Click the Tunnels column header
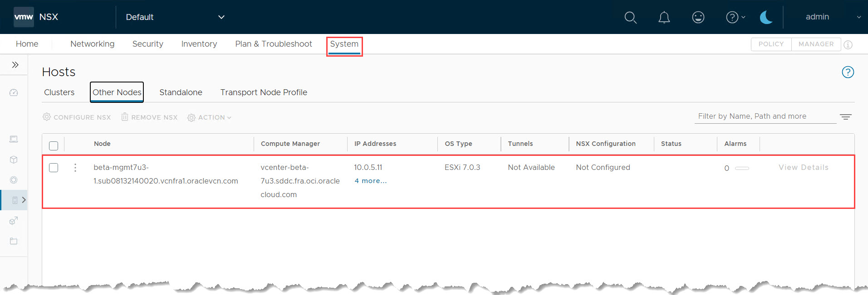 (x=520, y=144)
